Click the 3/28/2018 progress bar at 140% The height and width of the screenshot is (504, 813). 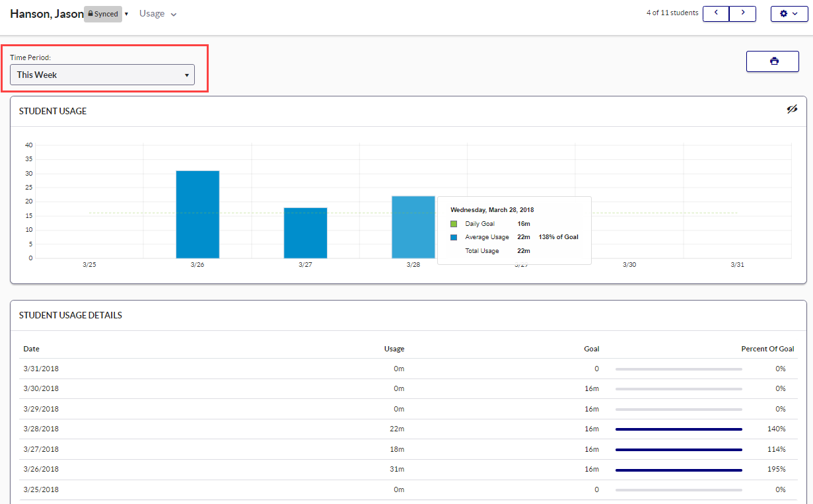(678, 429)
